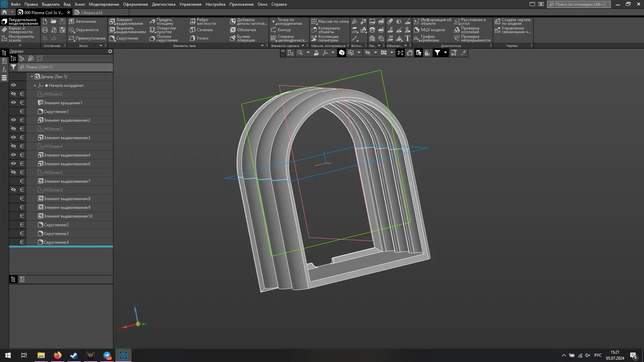Viewport: 644px width, 362px height.
Task: Click the tree filter funnel icon
Action: tap(13, 67)
